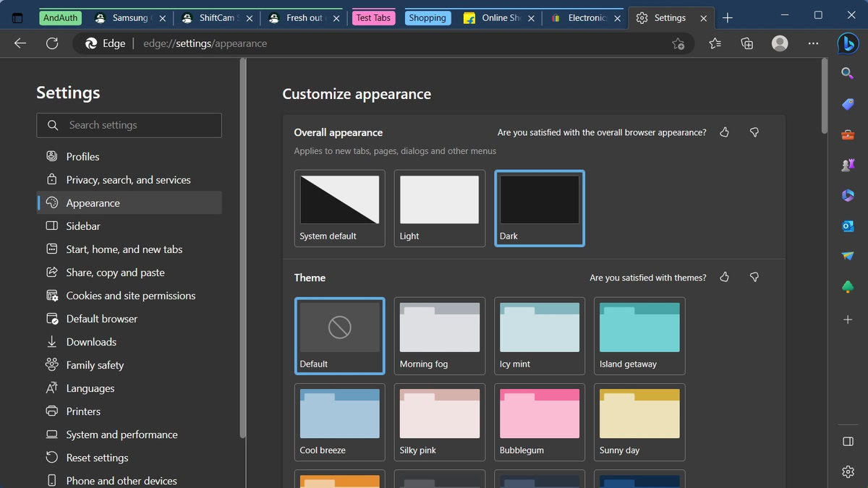Go to Cookies and site permissions
Viewport: 868px width, 488px height.
130,296
